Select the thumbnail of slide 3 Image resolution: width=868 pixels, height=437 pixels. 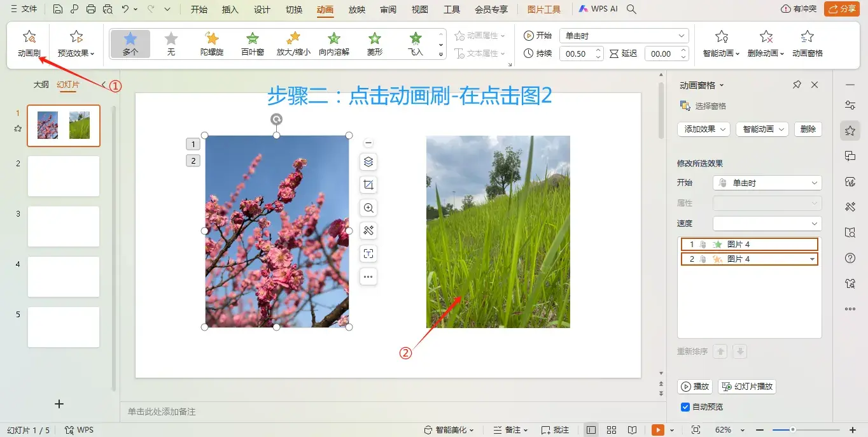click(x=63, y=226)
